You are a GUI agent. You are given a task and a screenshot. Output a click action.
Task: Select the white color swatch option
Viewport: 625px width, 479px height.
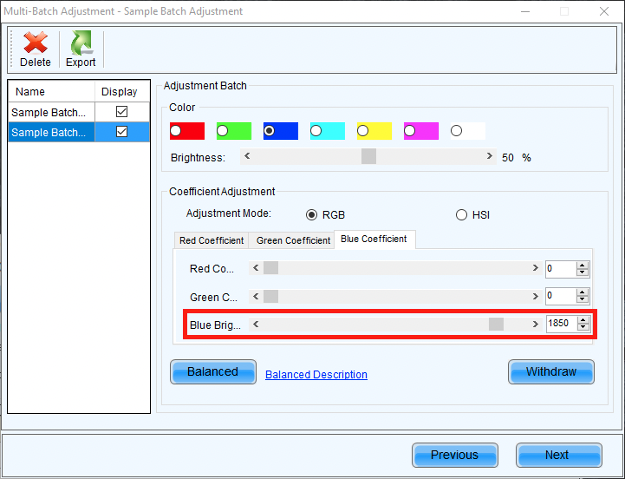[x=456, y=131]
